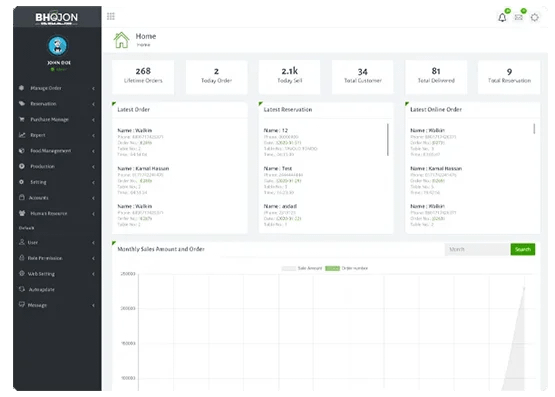Toggle the Order number legend swatch
Image resolution: width=555 pixels, height=397 pixels.
(332, 268)
